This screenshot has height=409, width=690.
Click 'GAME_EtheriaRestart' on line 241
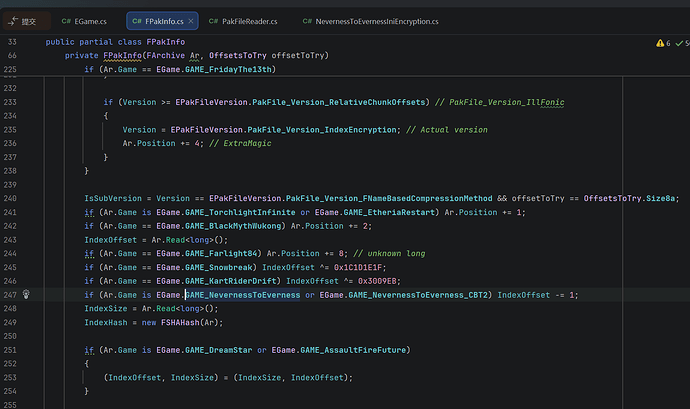point(389,212)
